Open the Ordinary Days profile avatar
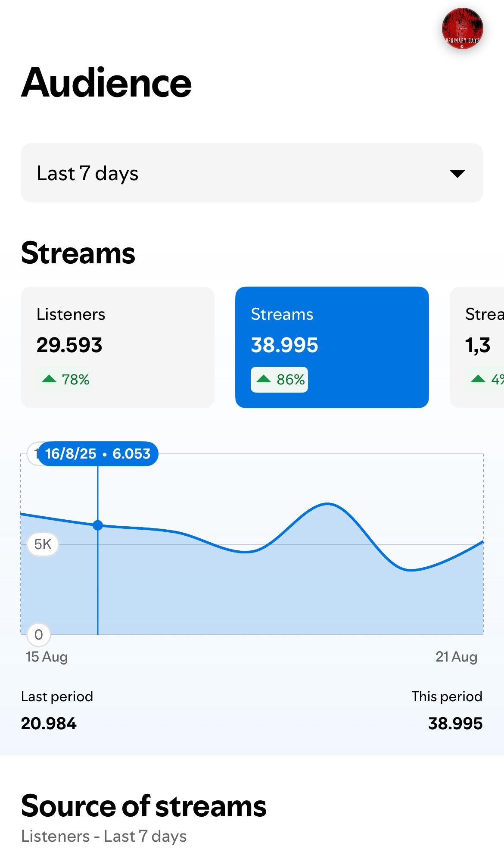Image resolution: width=504 pixels, height=868 pixels. pos(462,28)
